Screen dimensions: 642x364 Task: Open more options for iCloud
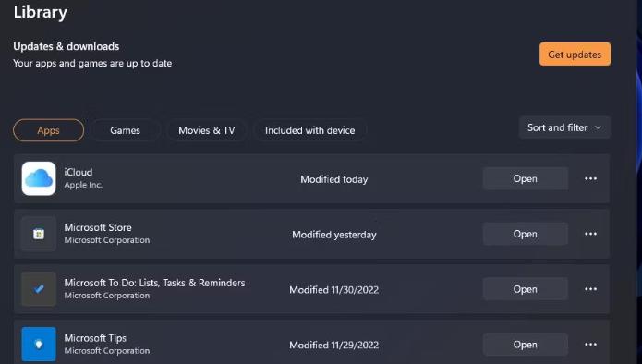click(x=590, y=178)
